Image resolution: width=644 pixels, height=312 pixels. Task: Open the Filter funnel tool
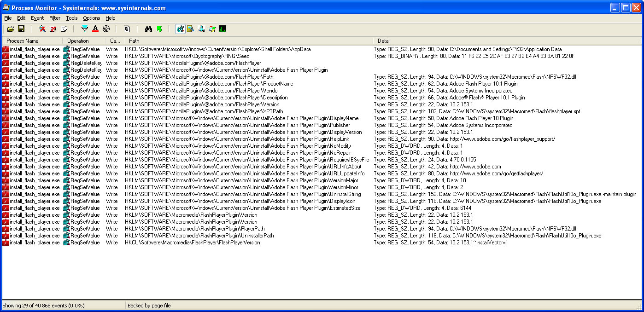84,29
